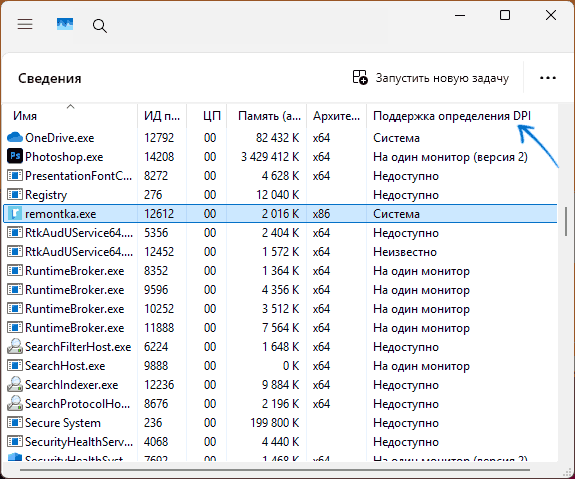Select SearchIndexer.exe process name
Viewport: 575px width, 479px height.
click(x=72, y=385)
